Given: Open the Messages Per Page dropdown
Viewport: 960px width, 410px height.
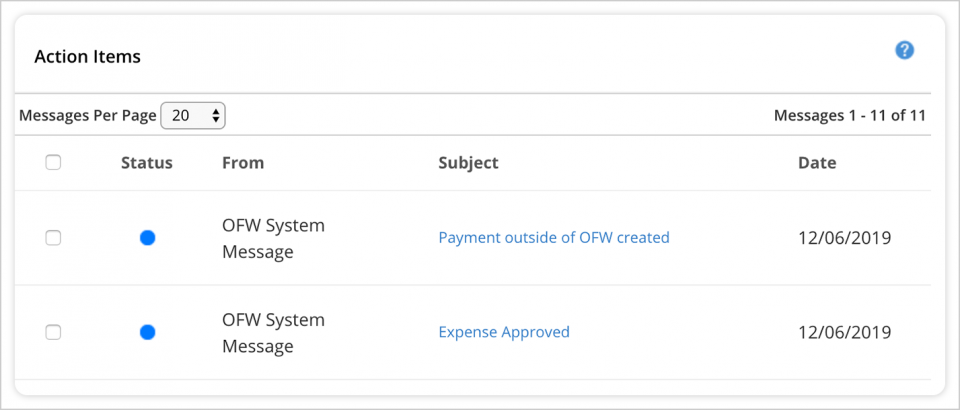Looking at the screenshot, I should (193, 116).
